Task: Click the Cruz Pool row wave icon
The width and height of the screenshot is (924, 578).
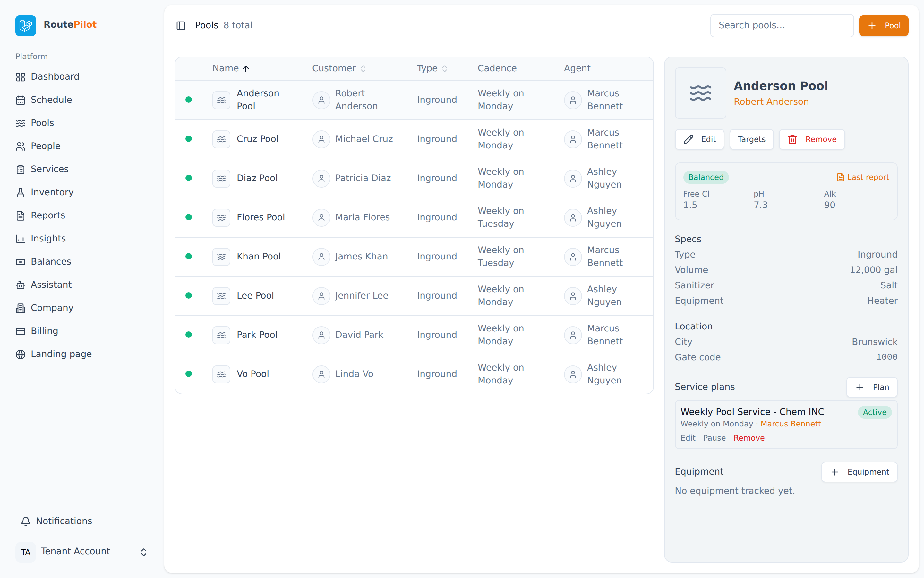Action: pyautogui.click(x=221, y=139)
